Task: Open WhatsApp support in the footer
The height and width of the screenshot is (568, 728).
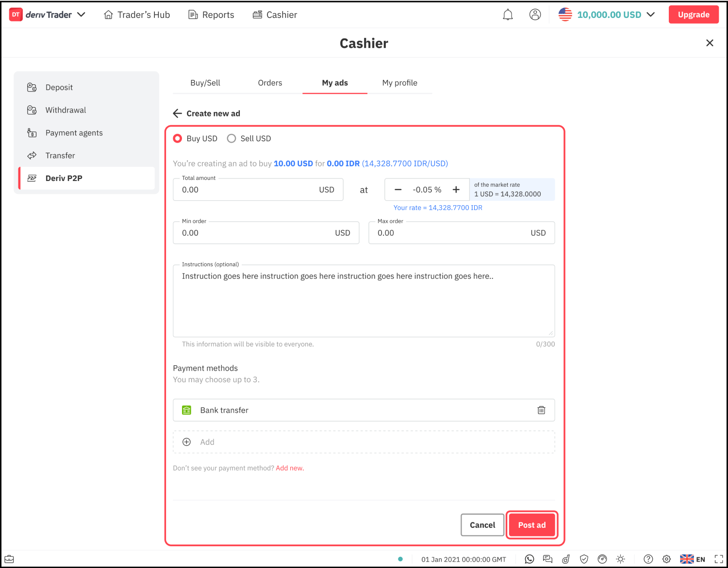Action: point(529,559)
